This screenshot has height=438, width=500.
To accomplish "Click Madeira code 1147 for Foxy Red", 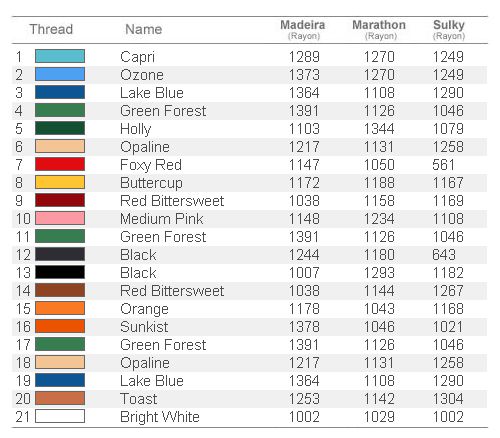I will pyautogui.click(x=304, y=165).
